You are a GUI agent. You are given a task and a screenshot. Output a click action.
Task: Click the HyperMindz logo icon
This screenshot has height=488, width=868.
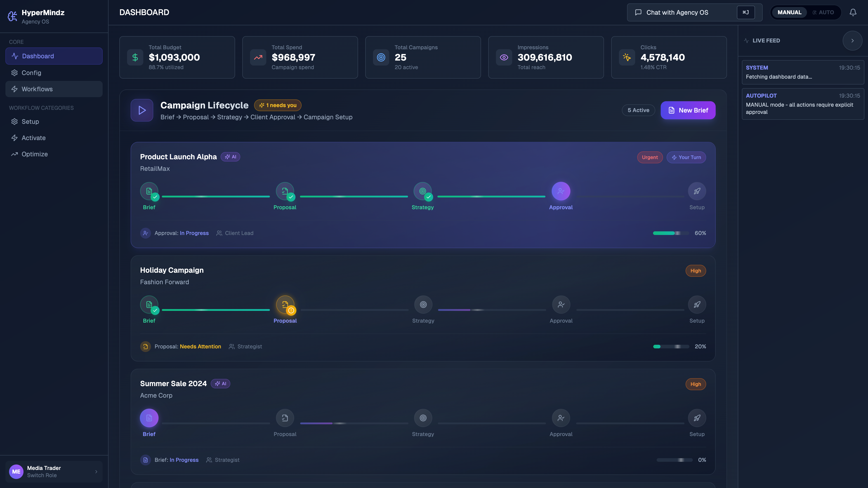(12, 16)
